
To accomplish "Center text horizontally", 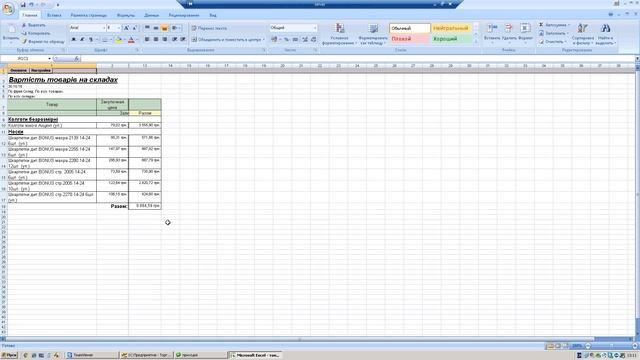I will click(x=156, y=40).
